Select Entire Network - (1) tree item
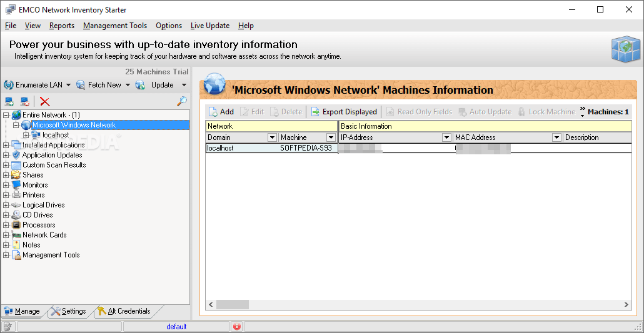644x333 pixels. pos(51,115)
